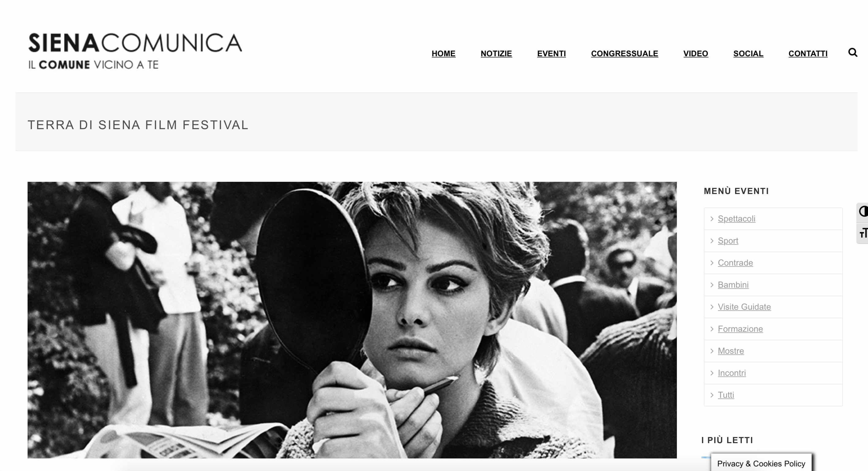Viewport: 868px width, 471px height.
Task: Click chevron arrow beside Bambini
Action: [x=712, y=285]
